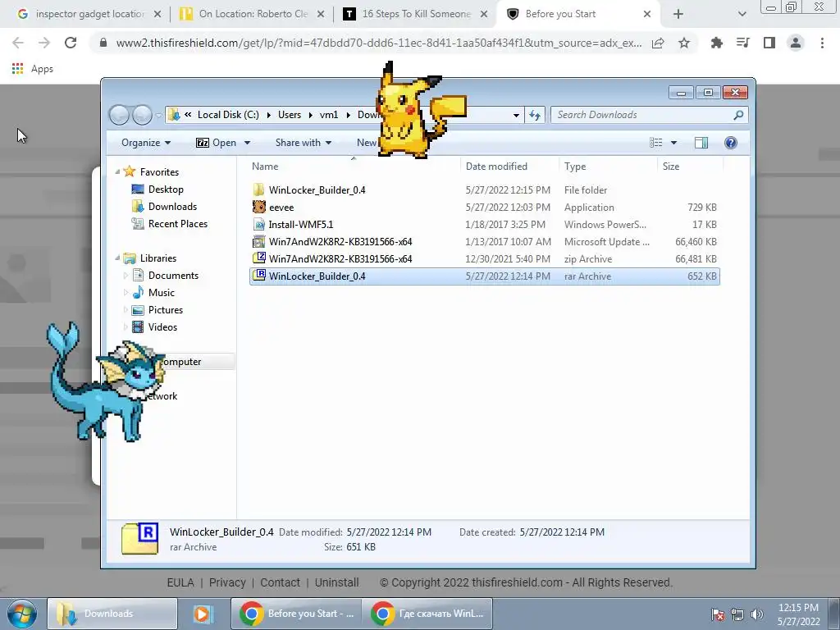Toggle Chrome side panel icon
This screenshot has height=630, width=840.
[x=769, y=43]
